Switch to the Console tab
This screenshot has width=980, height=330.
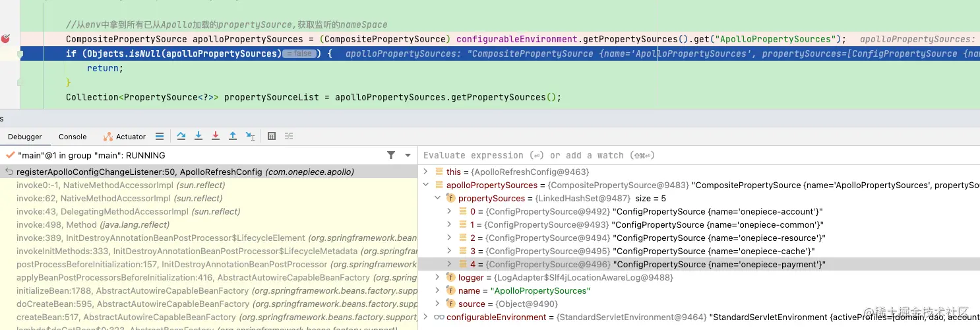73,137
